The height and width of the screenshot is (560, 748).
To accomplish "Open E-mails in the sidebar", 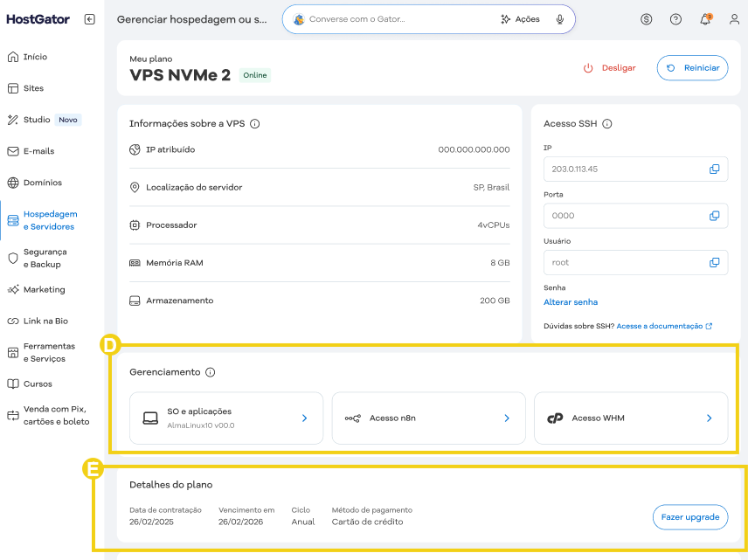I will [38, 151].
